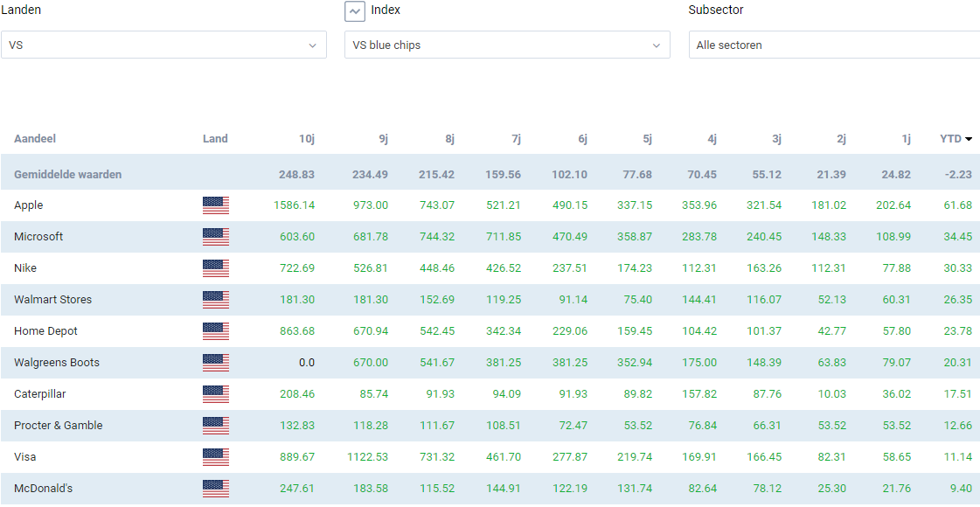Click Walgreens Boots' 10j value 0.0
The image size is (980, 507).
point(306,363)
